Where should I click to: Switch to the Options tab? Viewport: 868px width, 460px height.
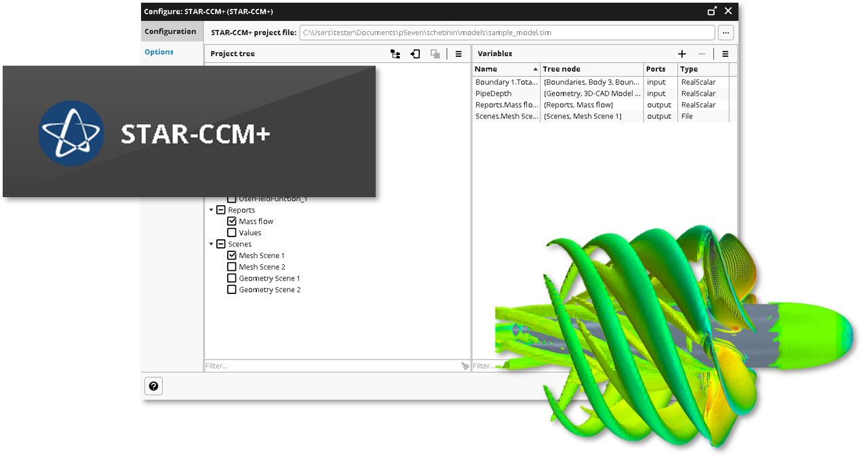[x=159, y=52]
